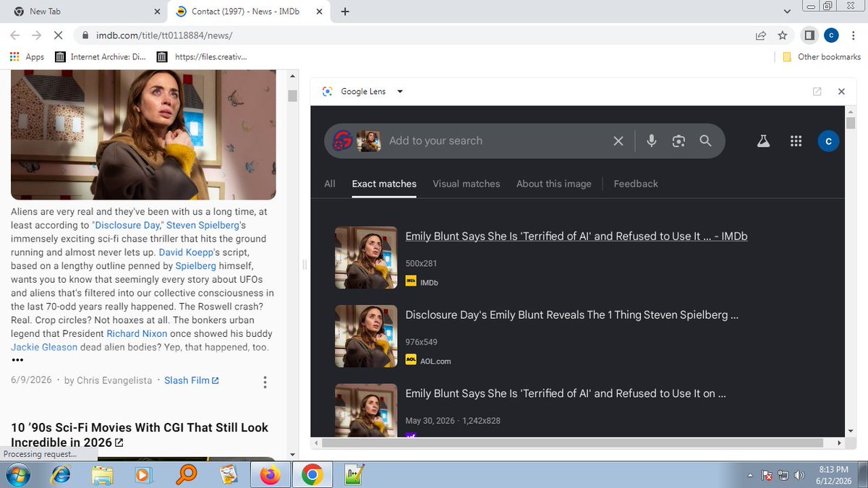Image resolution: width=868 pixels, height=488 pixels.
Task: Open the article's three-dot options menu
Action: point(265,382)
